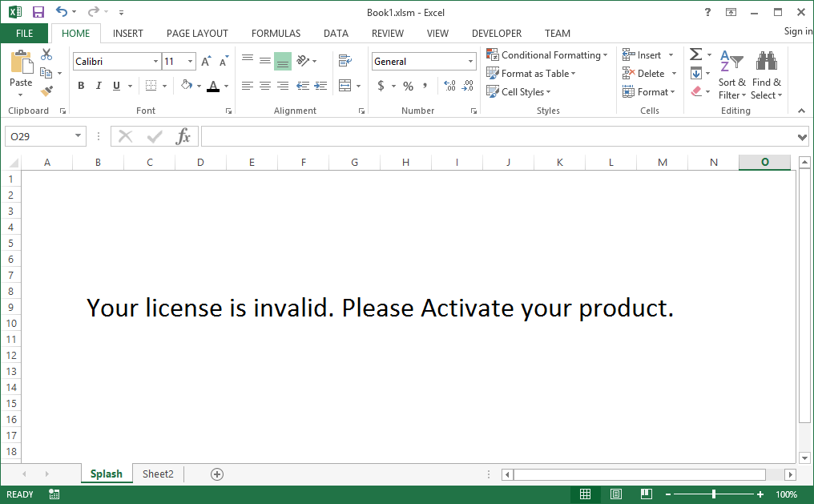Viewport: 814px width, 504px height.
Task: Click the Paste clipboard icon
Action: (22, 62)
